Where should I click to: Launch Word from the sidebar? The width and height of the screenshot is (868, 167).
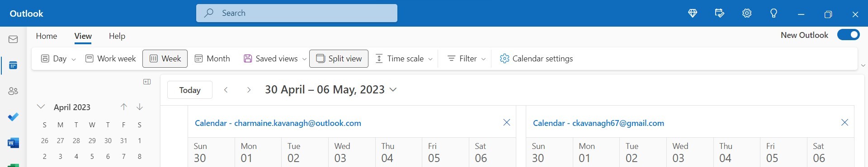point(13,143)
